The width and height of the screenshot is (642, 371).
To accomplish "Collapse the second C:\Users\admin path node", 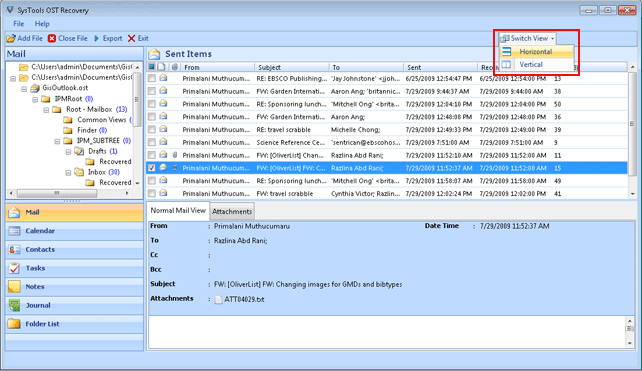I will pos(13,78).
